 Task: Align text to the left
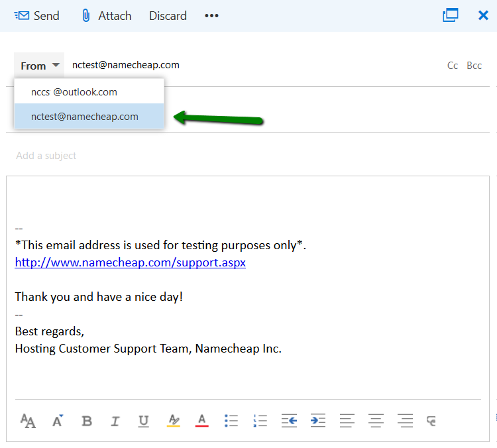click(x=347, y=421)
